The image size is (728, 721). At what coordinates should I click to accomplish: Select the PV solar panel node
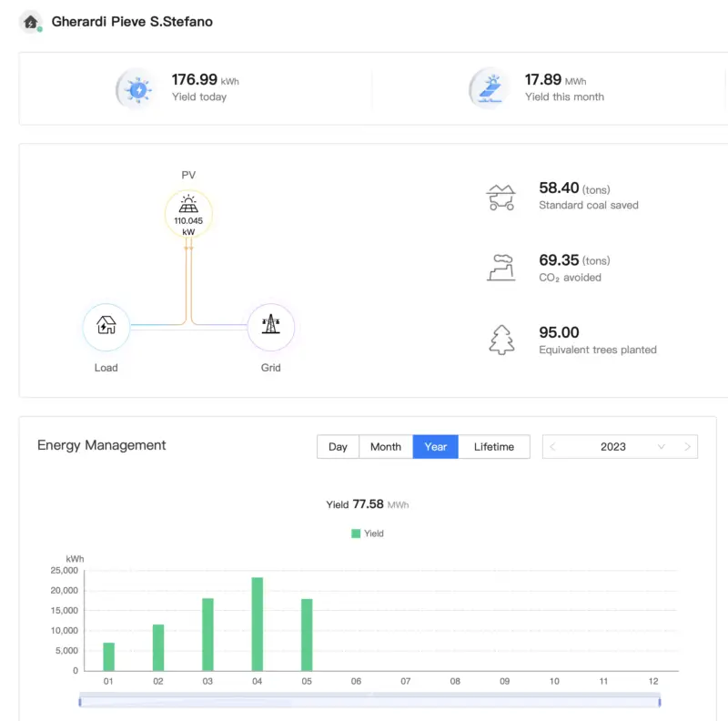pyautogui.click(x=188, y=214)
